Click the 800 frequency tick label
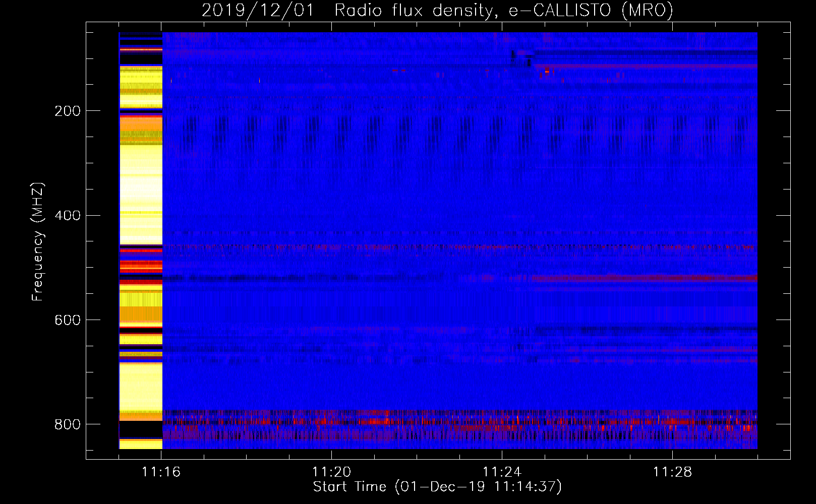 67,424
